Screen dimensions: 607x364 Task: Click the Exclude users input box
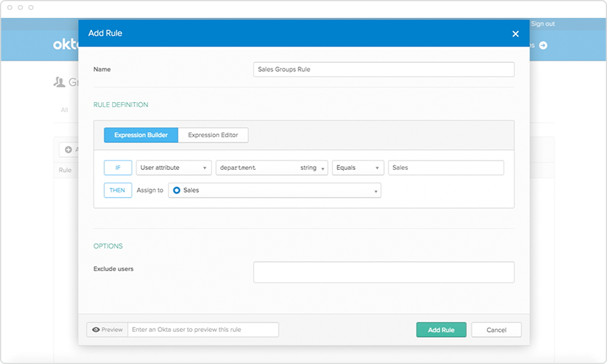(383, 272)
